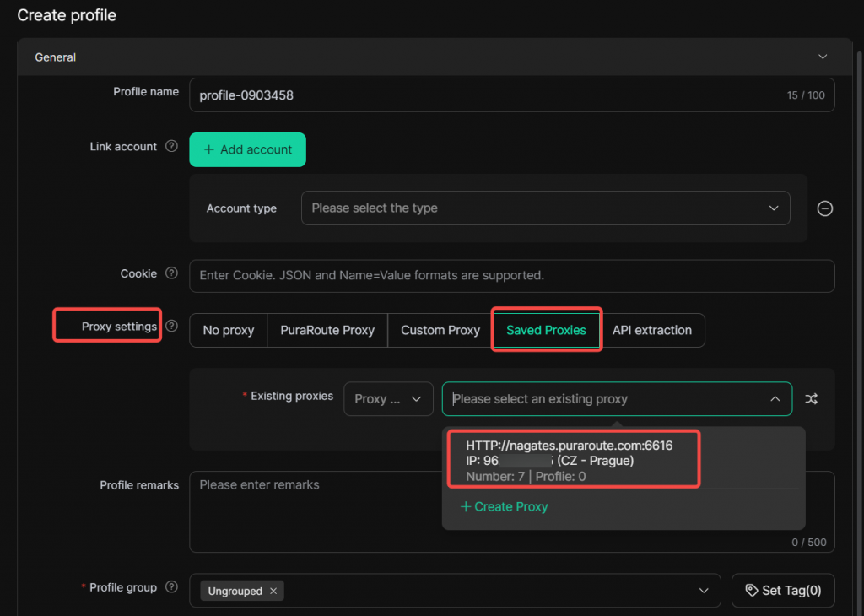Click the Add account button
Viewport: 864px width, 616px height.
click(247, 149)
